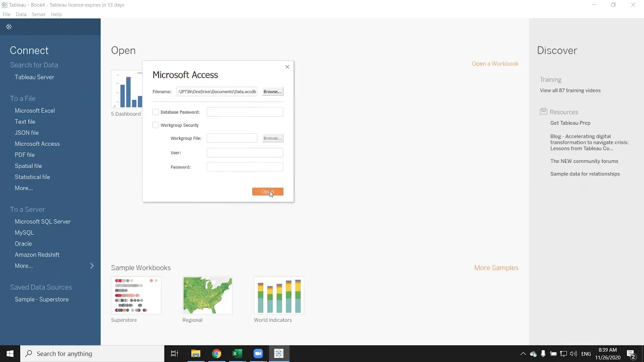
Task: Open the volume control in tray
Action: tap(574, 354)
